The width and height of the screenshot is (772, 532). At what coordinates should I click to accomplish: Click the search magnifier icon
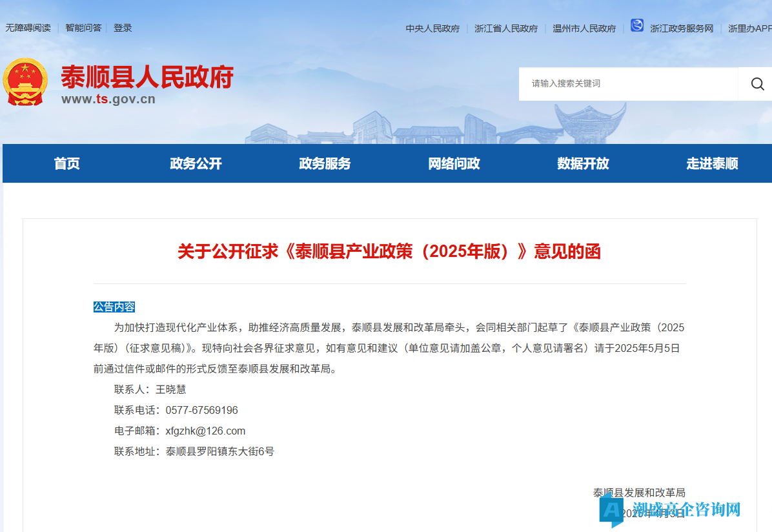[757, 84]
